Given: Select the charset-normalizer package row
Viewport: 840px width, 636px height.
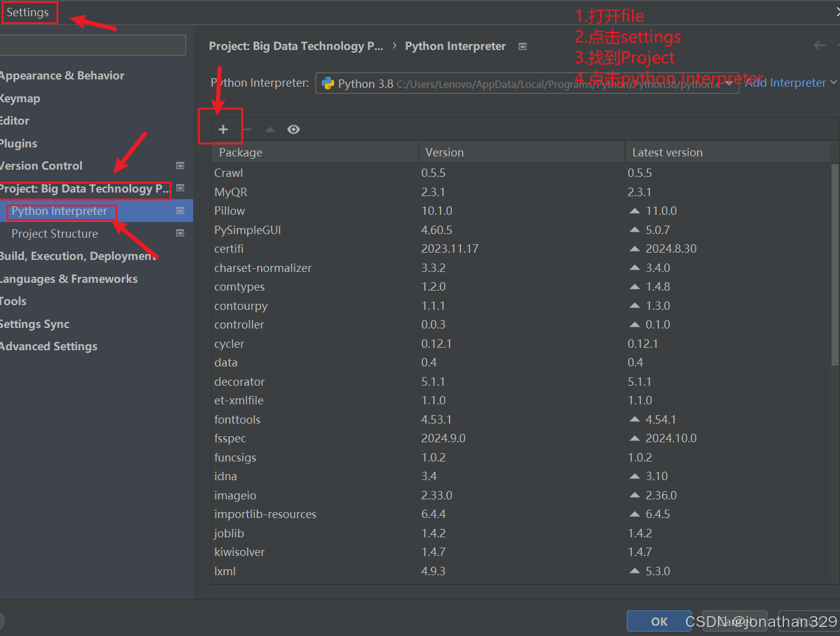Looking at the screenshot, I should pos(521,268).
